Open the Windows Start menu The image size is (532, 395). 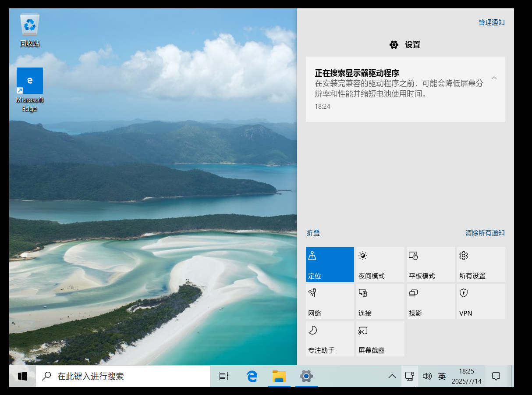pos(22,376)
